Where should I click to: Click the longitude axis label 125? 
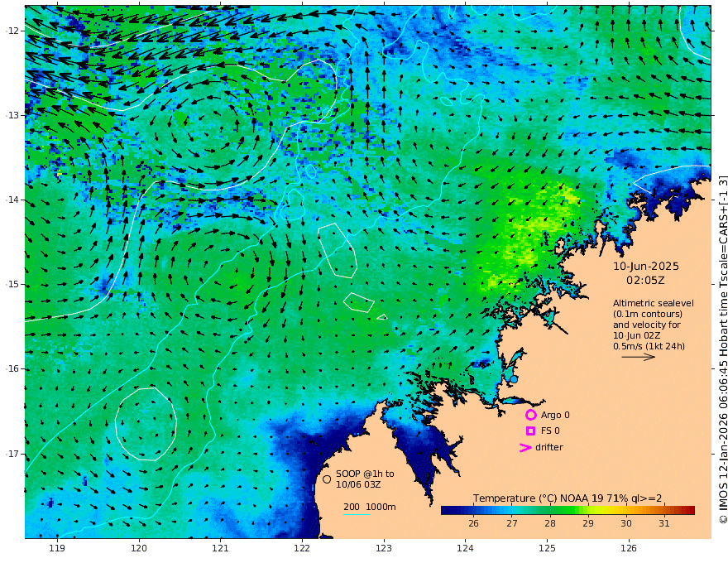(x=548, y=549)
